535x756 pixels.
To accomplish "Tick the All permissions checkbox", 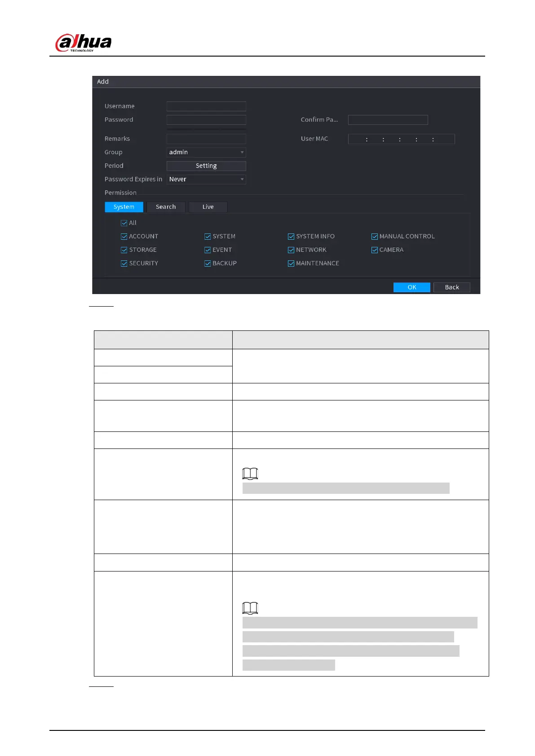I will click(x=124, y=223).
